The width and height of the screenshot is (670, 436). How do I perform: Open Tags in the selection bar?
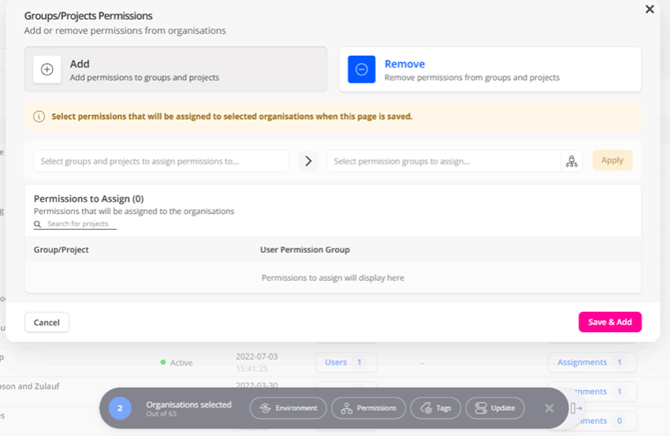coord(434,408)
